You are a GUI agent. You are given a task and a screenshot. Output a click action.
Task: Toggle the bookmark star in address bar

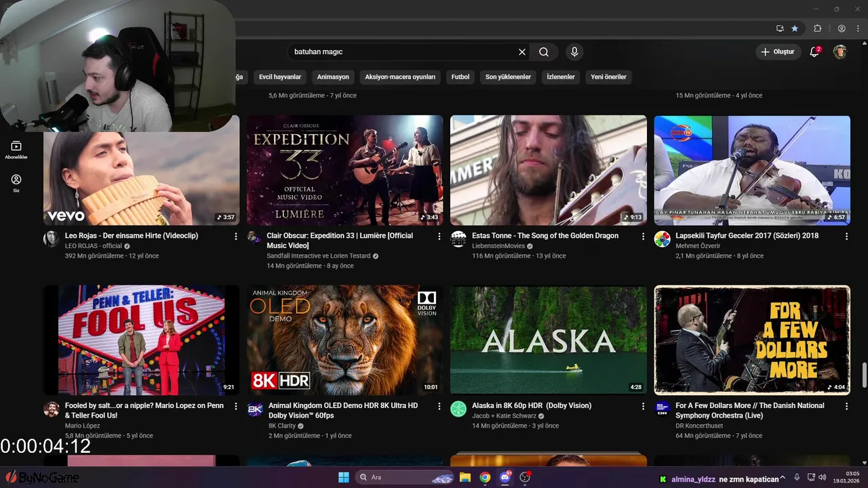click(795, 28)
